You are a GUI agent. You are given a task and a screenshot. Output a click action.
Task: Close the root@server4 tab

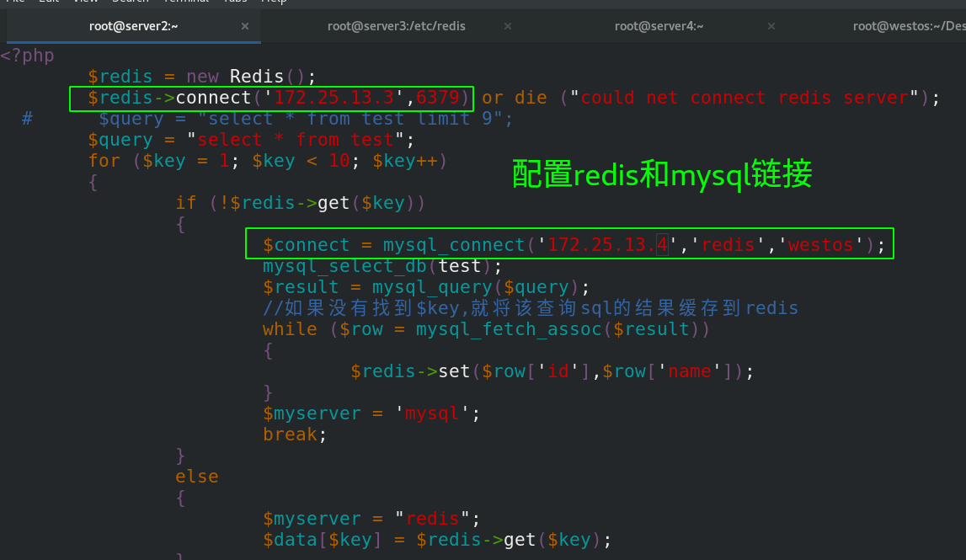[771, 26]
